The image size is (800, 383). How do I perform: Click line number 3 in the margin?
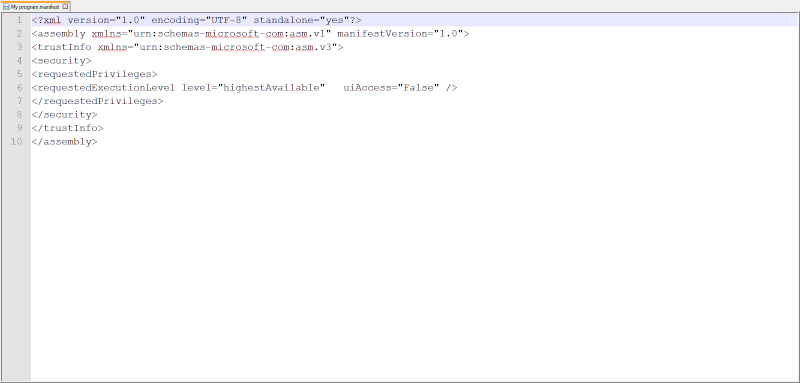[19, 47]
